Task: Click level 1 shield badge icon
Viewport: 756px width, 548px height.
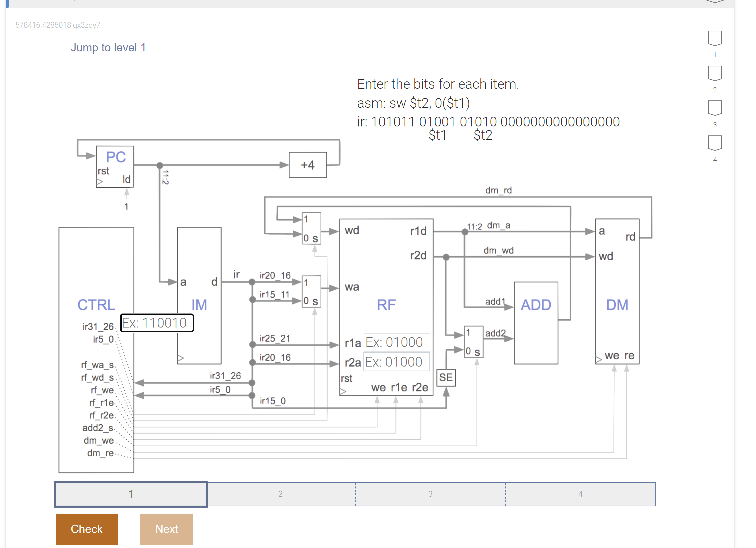Action: tap(714, 38)
